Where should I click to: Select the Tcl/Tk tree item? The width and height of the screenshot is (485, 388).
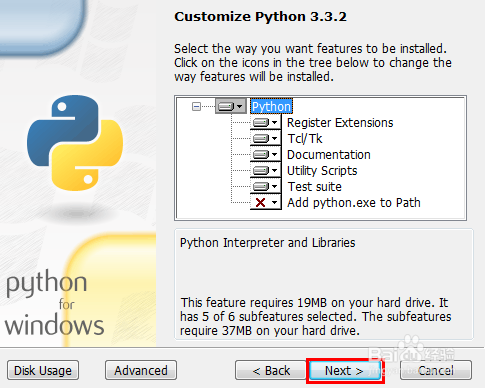[305, 139]
